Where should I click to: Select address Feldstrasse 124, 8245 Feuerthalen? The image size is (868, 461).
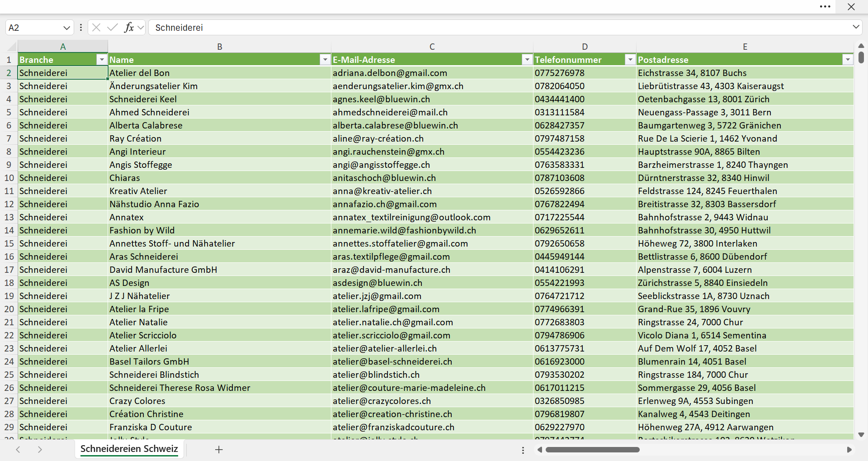[745, 191]
